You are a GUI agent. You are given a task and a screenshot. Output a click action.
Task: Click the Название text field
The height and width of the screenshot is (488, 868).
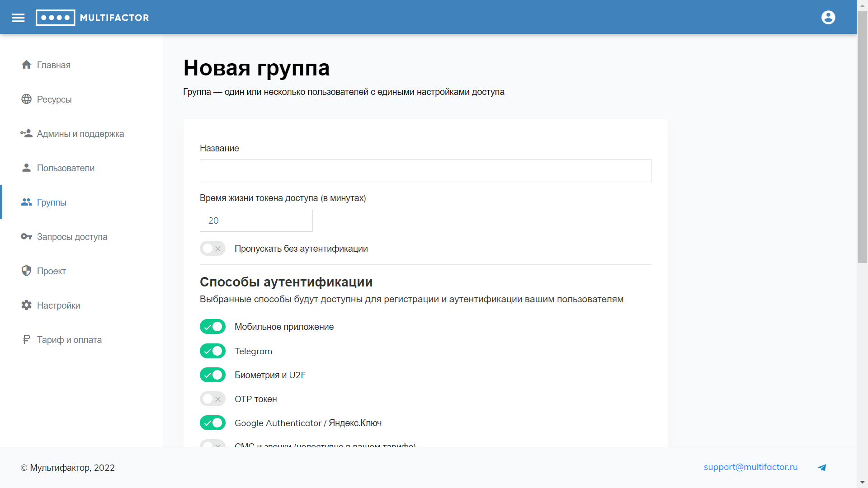425,171
